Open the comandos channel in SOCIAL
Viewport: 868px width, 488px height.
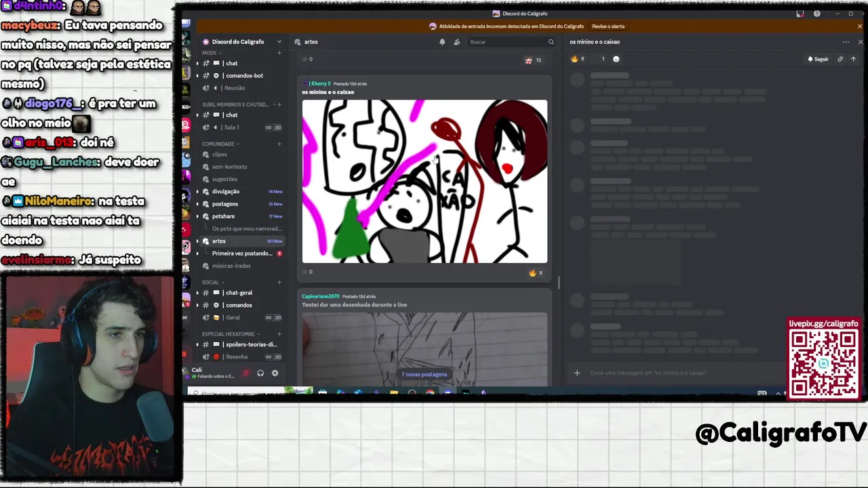pos(240,305)
